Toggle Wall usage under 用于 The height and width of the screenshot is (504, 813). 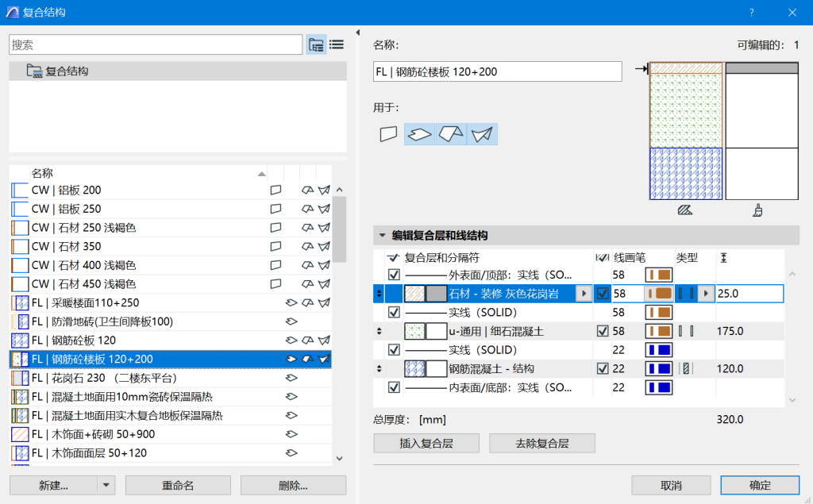[388, 134]
